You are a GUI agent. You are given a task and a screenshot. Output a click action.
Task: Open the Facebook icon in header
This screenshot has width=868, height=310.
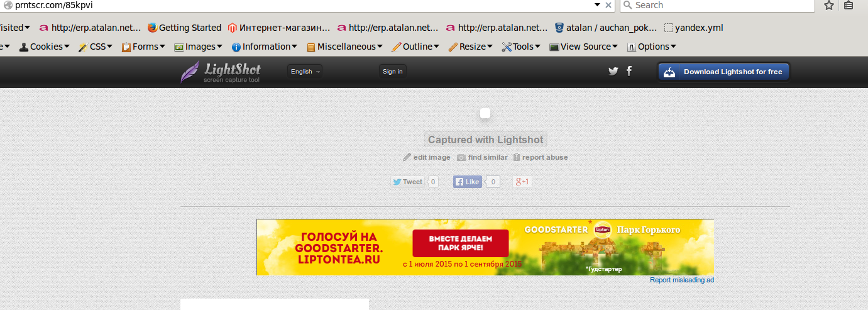(629, 71)
